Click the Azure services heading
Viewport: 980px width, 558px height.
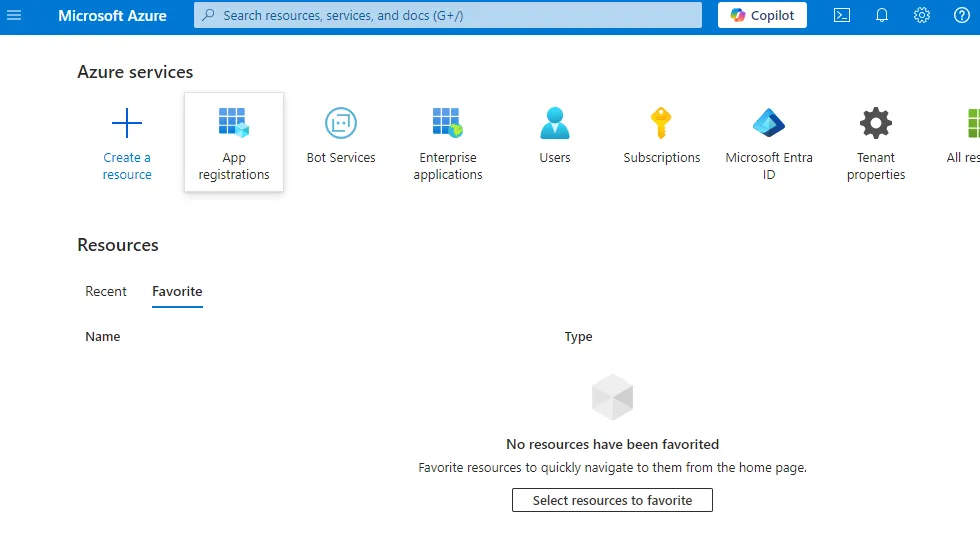135,72
